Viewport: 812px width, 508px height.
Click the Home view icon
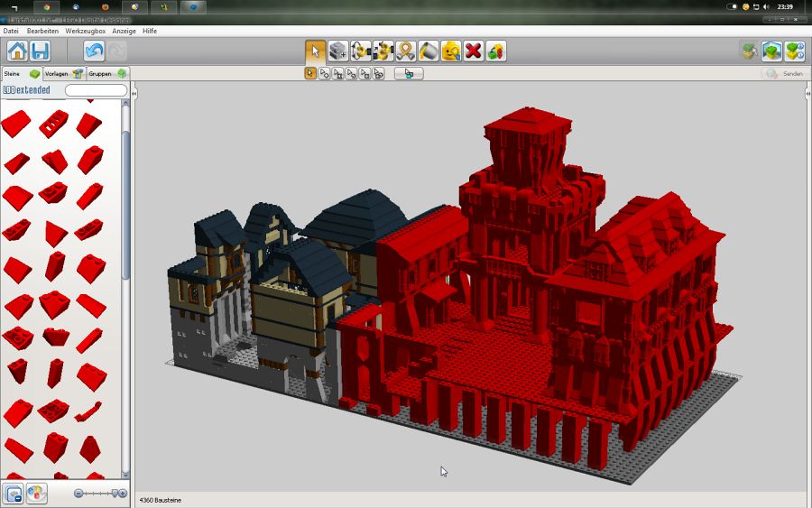point(17,51)
